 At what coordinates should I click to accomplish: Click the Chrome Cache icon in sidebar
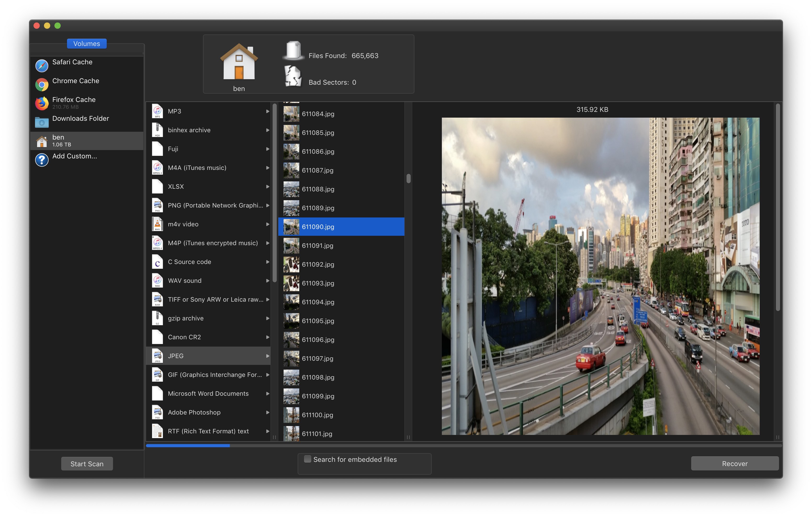[x=43, y=81]
